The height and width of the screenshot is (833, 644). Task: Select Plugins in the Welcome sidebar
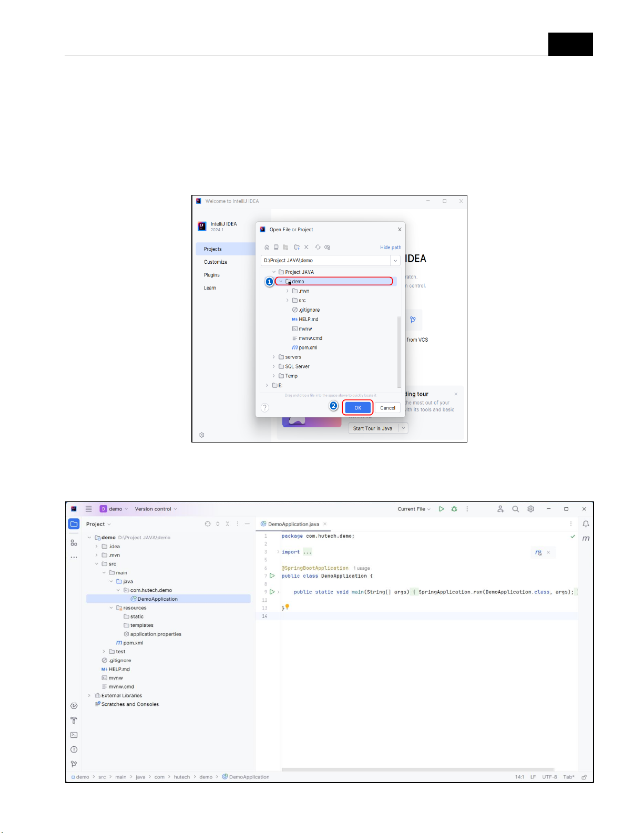click(x=212, y=275)
